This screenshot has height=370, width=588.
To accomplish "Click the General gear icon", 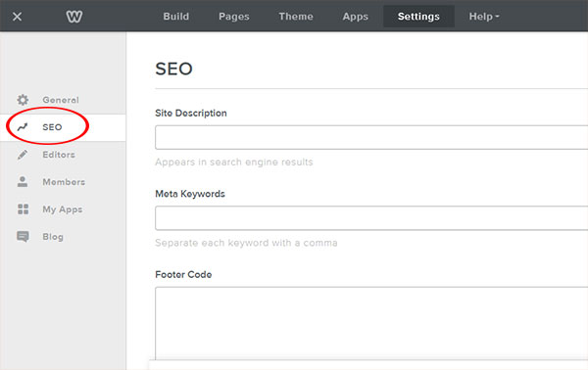I will 23,100.
